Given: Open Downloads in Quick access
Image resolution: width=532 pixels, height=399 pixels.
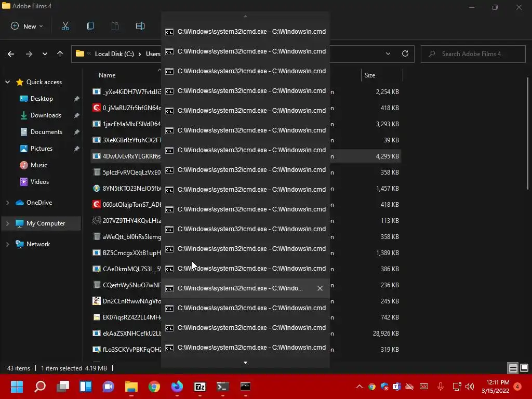Looking at the screenshot, I should point(46,115).
